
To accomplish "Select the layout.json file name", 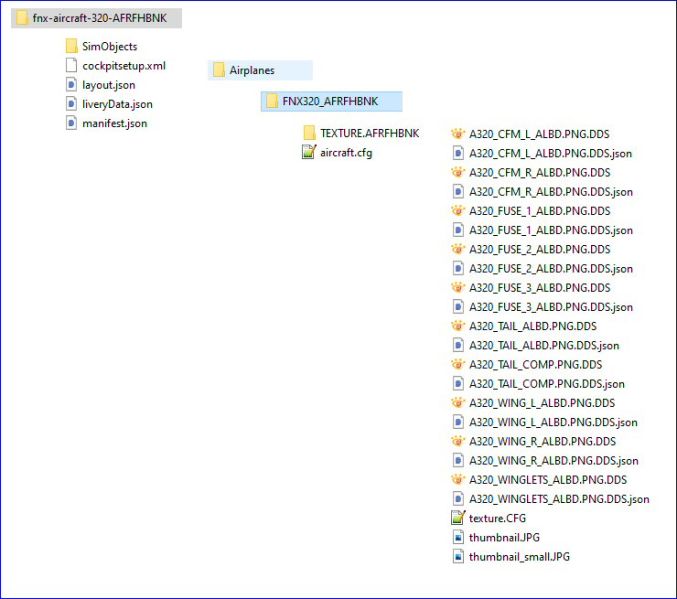I will (109, 85).
